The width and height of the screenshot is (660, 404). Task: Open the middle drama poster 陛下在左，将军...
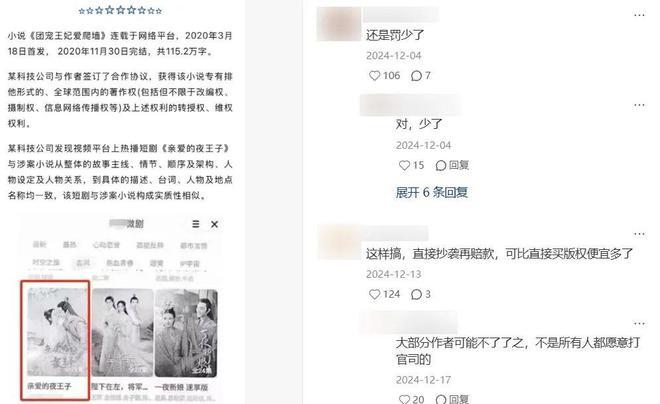click(122, 340)
